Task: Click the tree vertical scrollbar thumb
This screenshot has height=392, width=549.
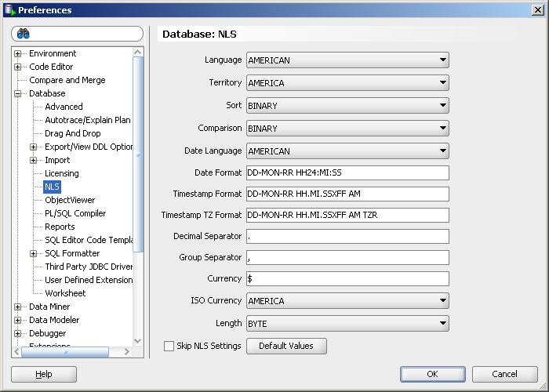Action: tap(138, 154)
